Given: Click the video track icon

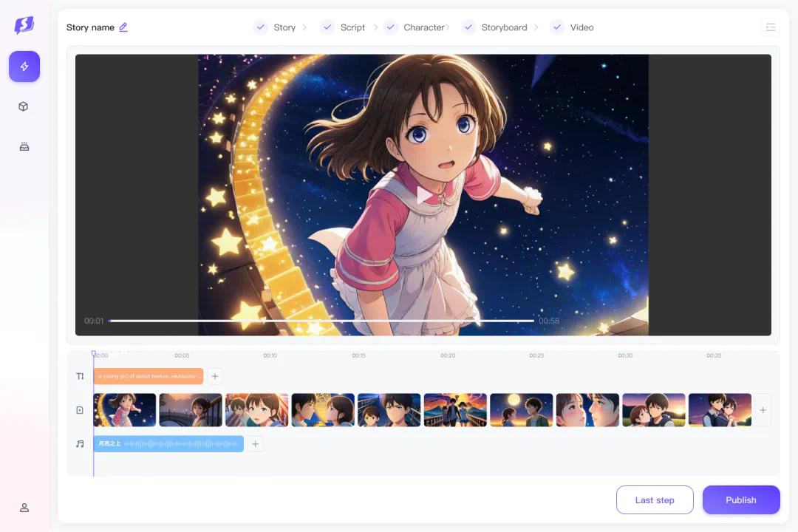Looking at the screenshot, I should (x=80, y=410).
